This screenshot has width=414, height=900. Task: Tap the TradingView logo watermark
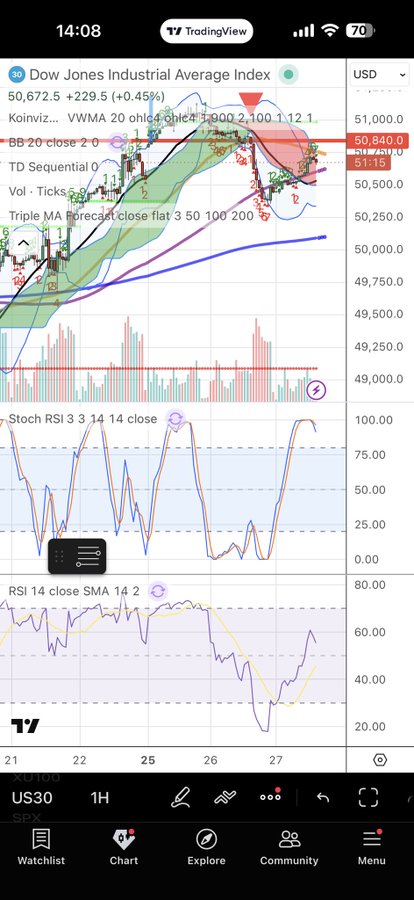click(x=25, y=726)
